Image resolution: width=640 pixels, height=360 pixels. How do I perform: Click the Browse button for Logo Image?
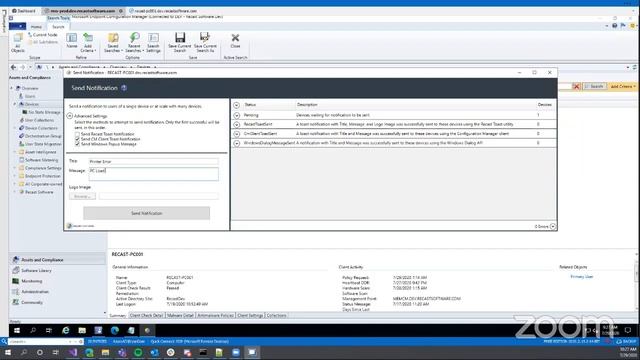click(82, 196)
